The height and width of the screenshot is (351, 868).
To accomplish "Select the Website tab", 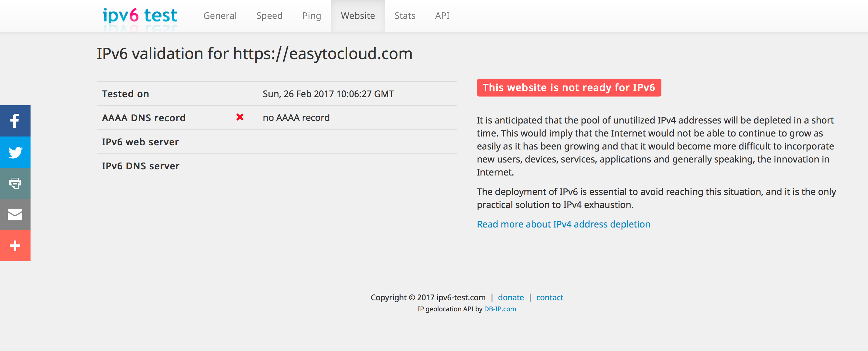I will tap(358, 16).
